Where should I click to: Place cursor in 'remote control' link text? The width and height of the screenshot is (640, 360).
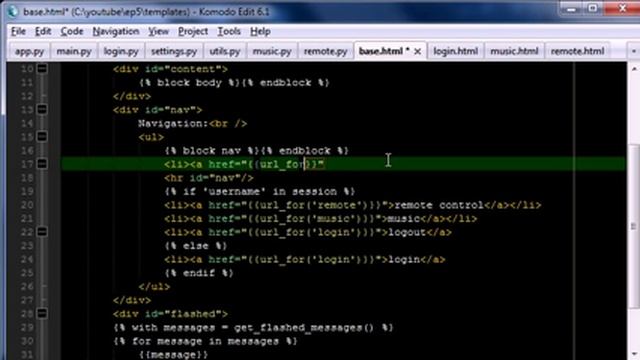(x=439, y=205)
